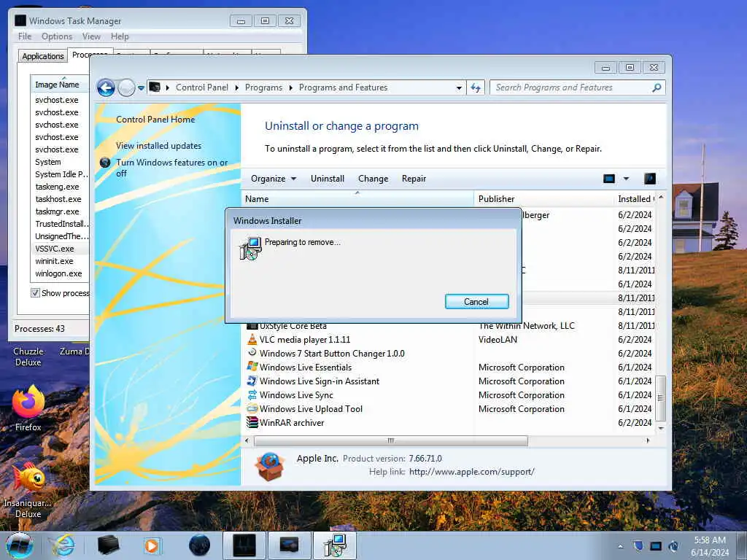Select VLC media player 1.1.11 icon
This screenshot has width=747, height=560.
[x=252, y=340]
